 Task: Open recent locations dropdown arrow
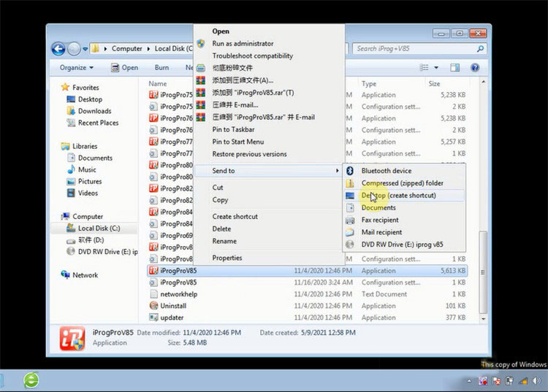coord(85,49)
